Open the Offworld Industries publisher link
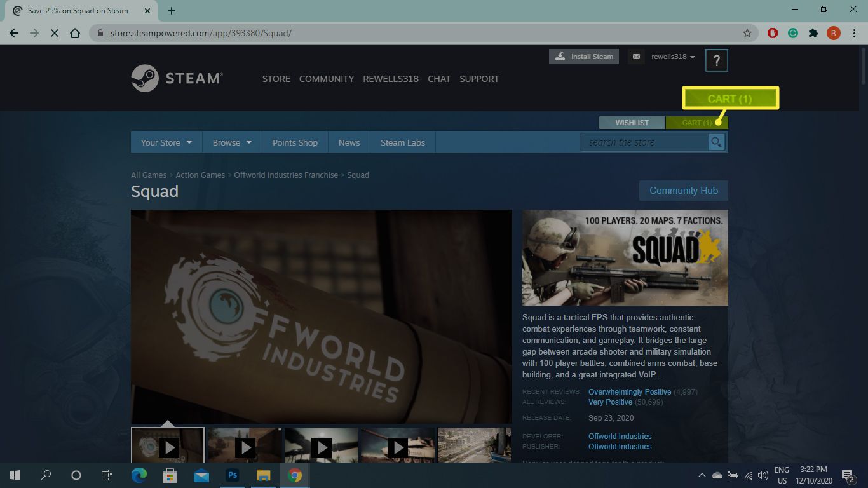Screen dimensions: 868x488 pyautogui.click(x=620, y=447)
